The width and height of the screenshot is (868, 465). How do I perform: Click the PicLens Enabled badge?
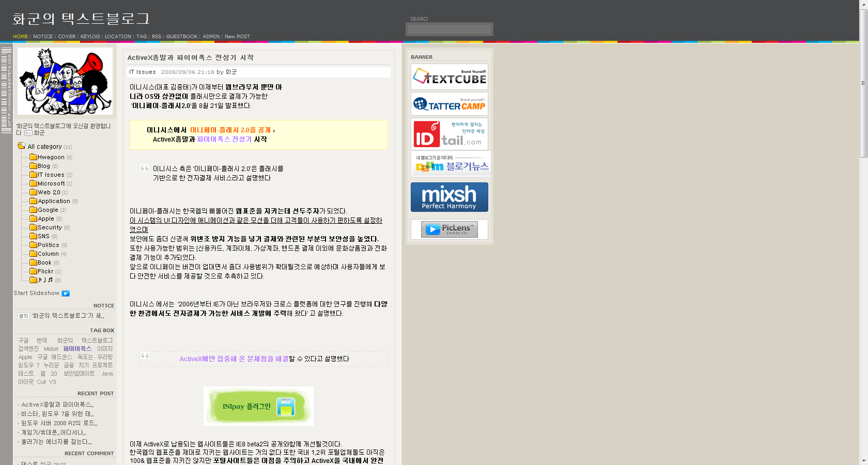click(450, 229)
